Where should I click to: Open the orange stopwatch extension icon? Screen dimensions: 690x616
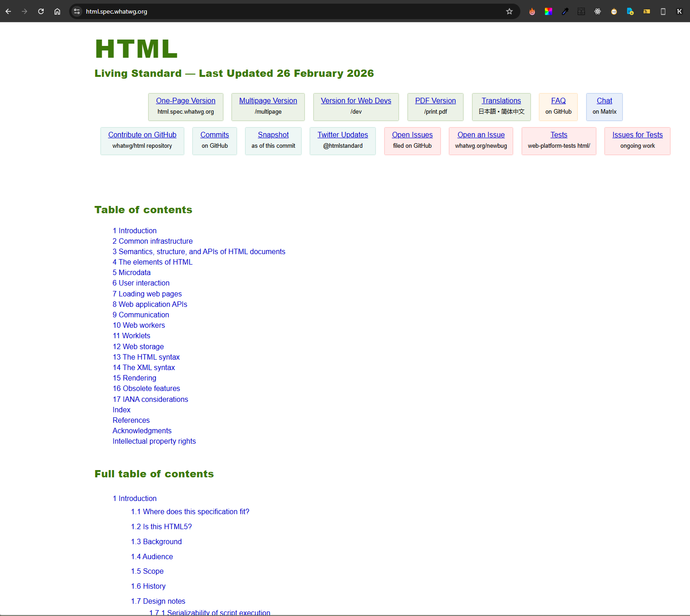click(614, 11)
